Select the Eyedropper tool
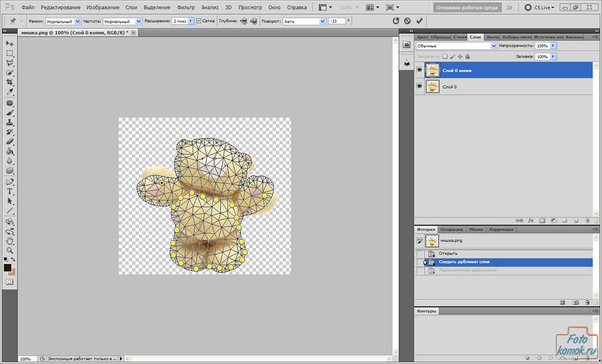 click(x=10, y=92)
